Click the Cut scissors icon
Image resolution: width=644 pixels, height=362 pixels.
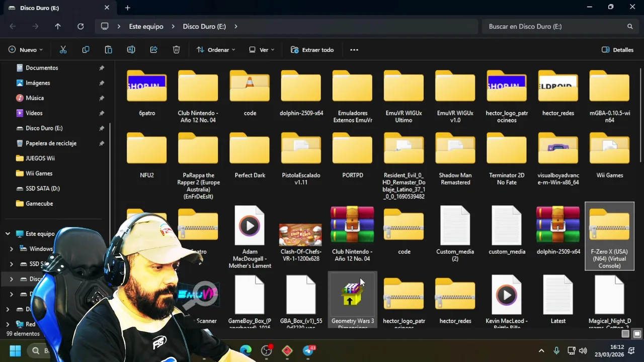click(63, 50)
